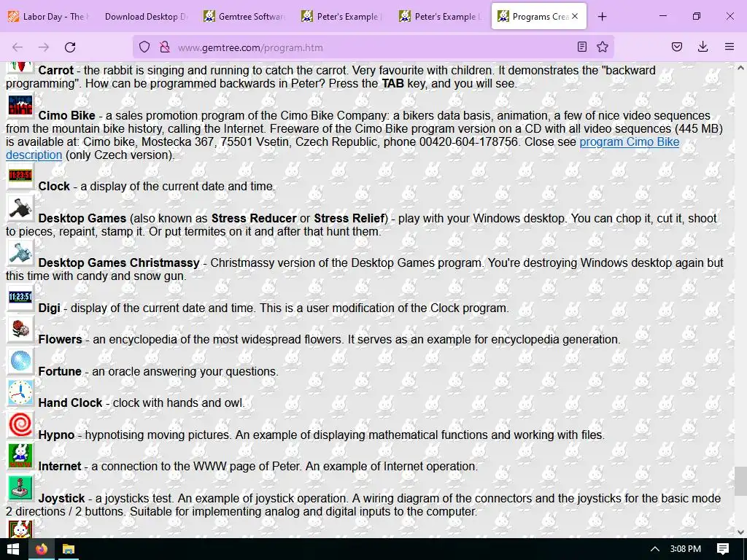Screen dimensions: 747x560
Task: Click the URL address field
Action: tap(371, 47)
